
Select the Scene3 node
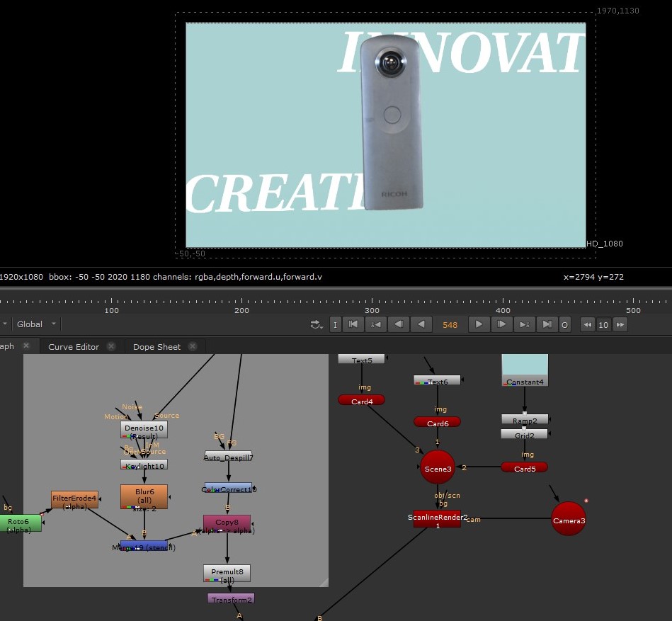437,467
